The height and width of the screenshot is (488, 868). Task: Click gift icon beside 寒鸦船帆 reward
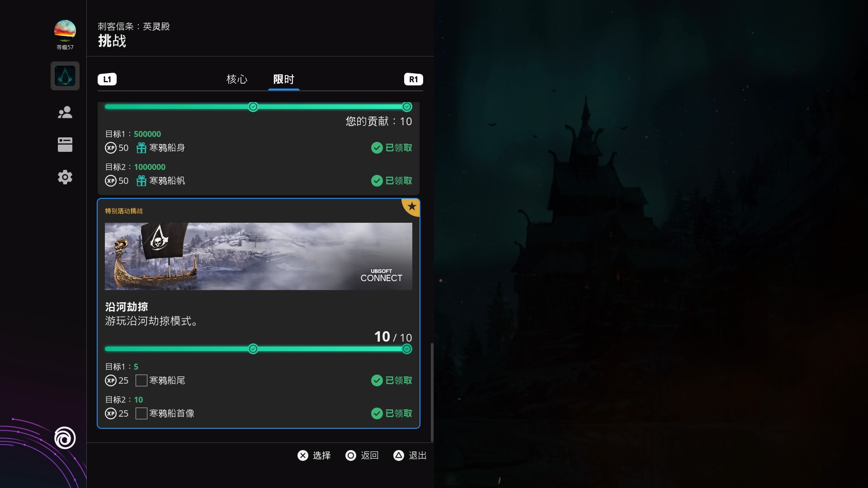coord(141,181)
